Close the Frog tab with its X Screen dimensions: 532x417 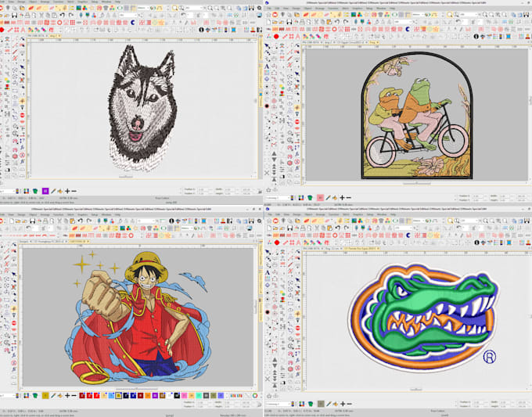pyautogui.click(x=378, y=42)
